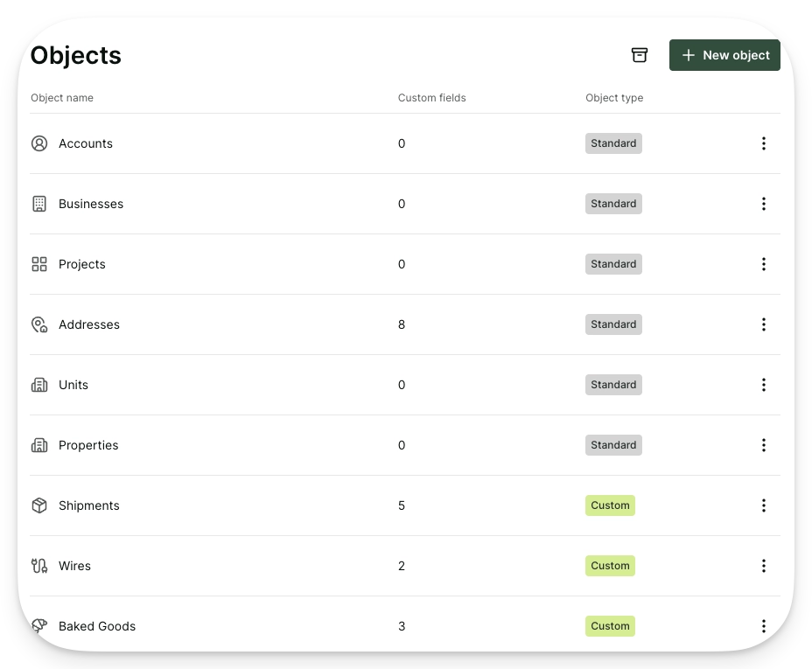The height and width of the screenshot is (669, 812).
Task: Open the three-dot menu for Units
Action: [x=763, y=385]
